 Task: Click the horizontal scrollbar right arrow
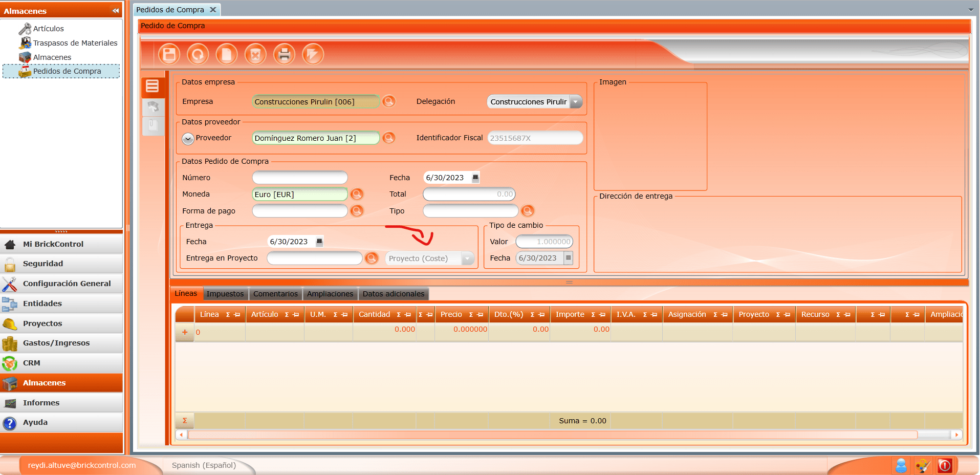956,435
